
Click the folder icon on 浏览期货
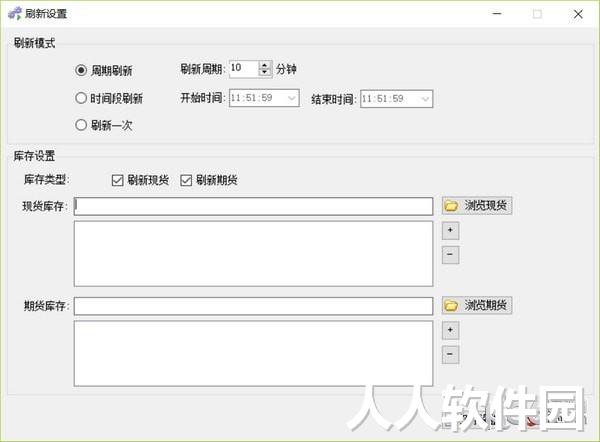click(x=451, y=305)
